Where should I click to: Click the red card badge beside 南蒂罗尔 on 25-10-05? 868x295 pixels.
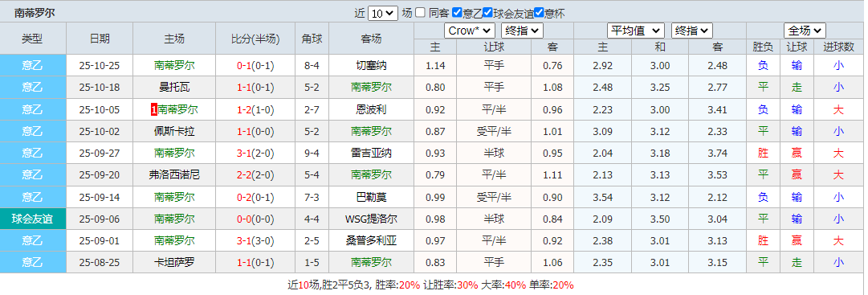(154, 110)
